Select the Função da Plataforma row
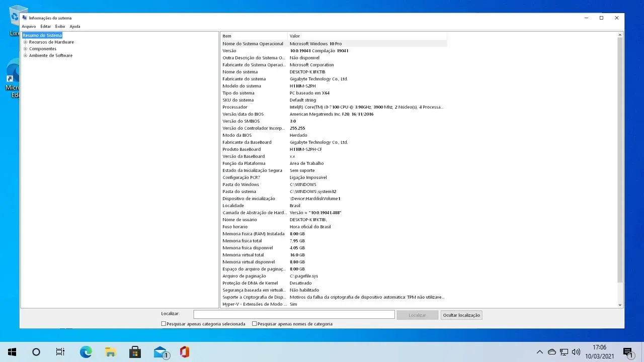This screenshot has width=644, height=362. (334, 163)
